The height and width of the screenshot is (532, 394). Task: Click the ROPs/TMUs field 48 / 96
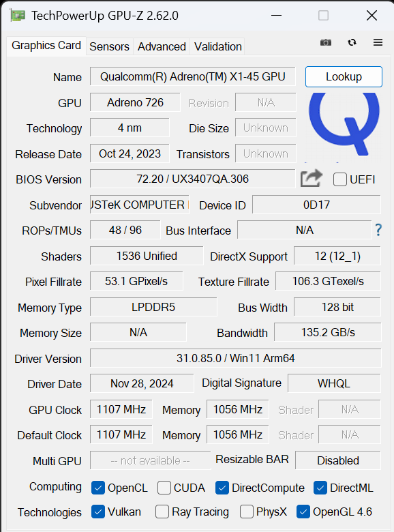(125, 230)
